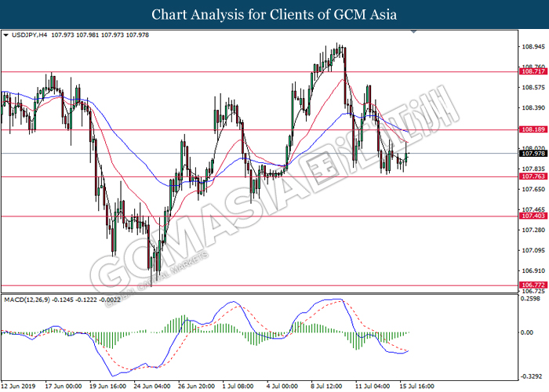Click the 108.189 price level label
Image resolution: width=549 pixels, height=392 pixels.
(533, 129)
